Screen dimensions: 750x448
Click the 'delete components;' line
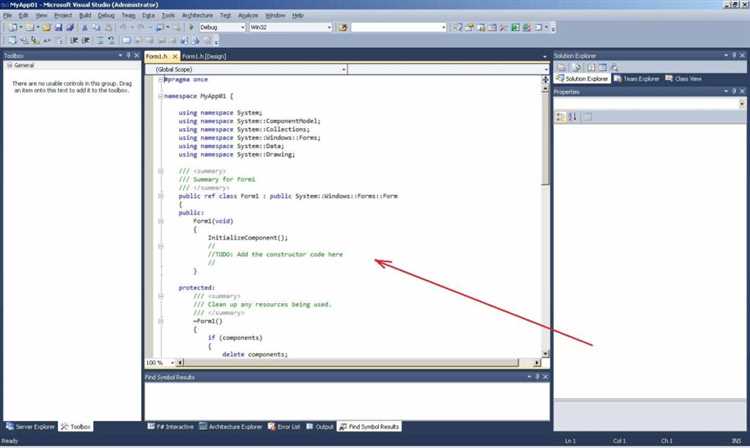(255, 354)
